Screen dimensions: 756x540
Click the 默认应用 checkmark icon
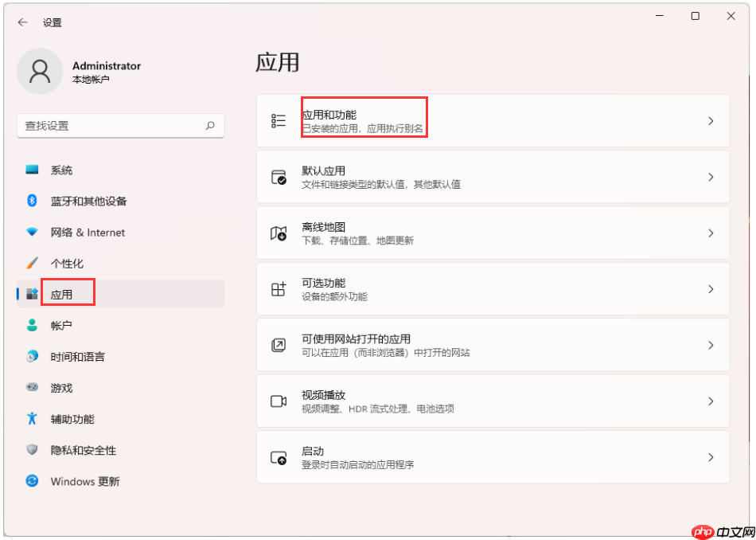(278, 177)
